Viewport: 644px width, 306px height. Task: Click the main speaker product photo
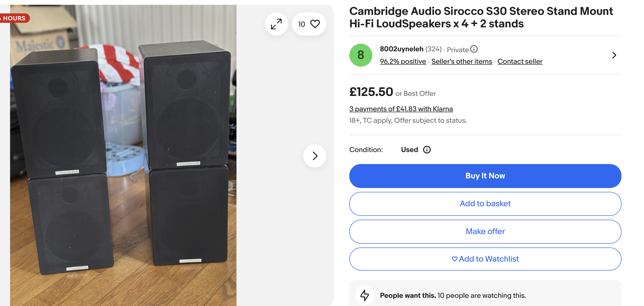tap(123, 155)
